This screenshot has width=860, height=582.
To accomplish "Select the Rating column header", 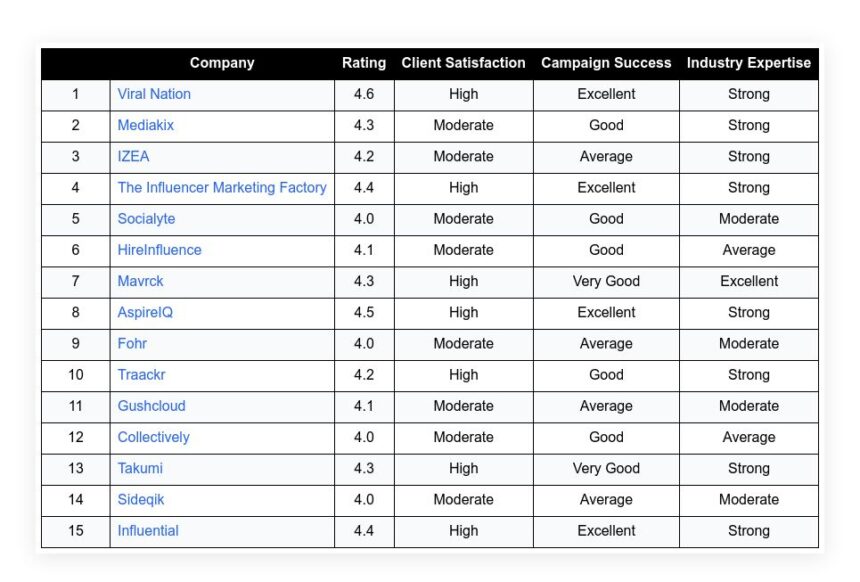I will (364, 63).
